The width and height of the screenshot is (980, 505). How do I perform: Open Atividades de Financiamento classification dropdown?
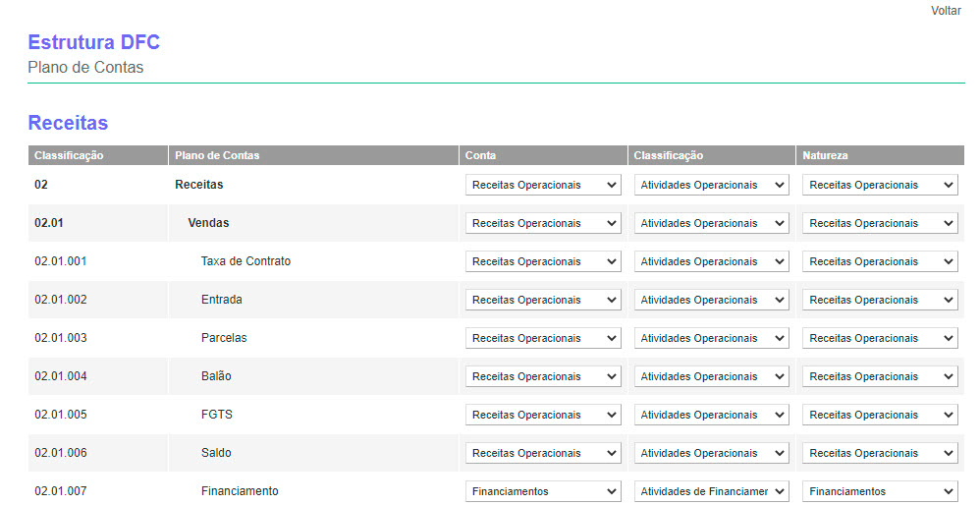[711, 491]
